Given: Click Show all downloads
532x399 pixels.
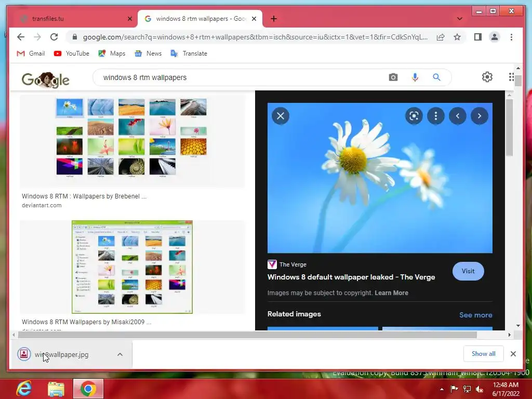Looking at the screenshot, I should click(484, 354).
